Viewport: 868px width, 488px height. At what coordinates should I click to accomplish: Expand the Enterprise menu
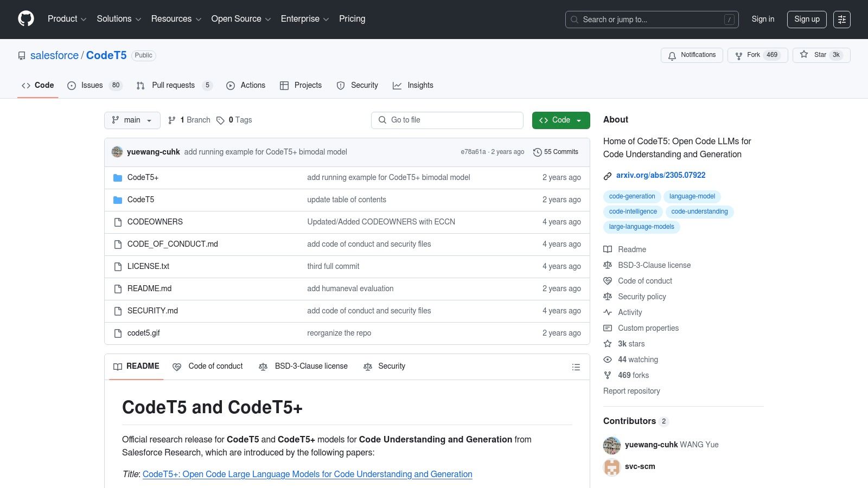coord(305,19)
